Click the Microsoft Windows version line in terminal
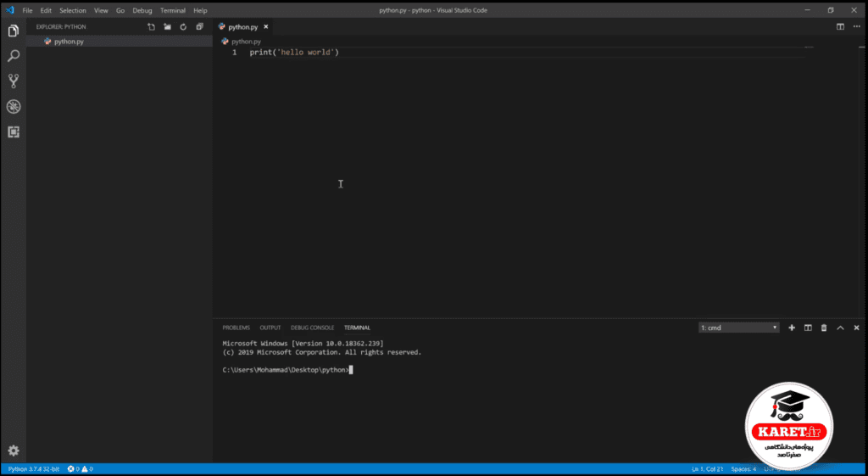868x476 pixels. [x=303, y=344]
